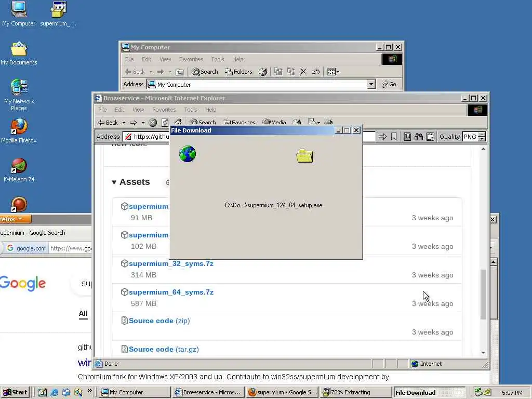
Task: Open File menu in Internet Explorer
Action: pos(102,110)
